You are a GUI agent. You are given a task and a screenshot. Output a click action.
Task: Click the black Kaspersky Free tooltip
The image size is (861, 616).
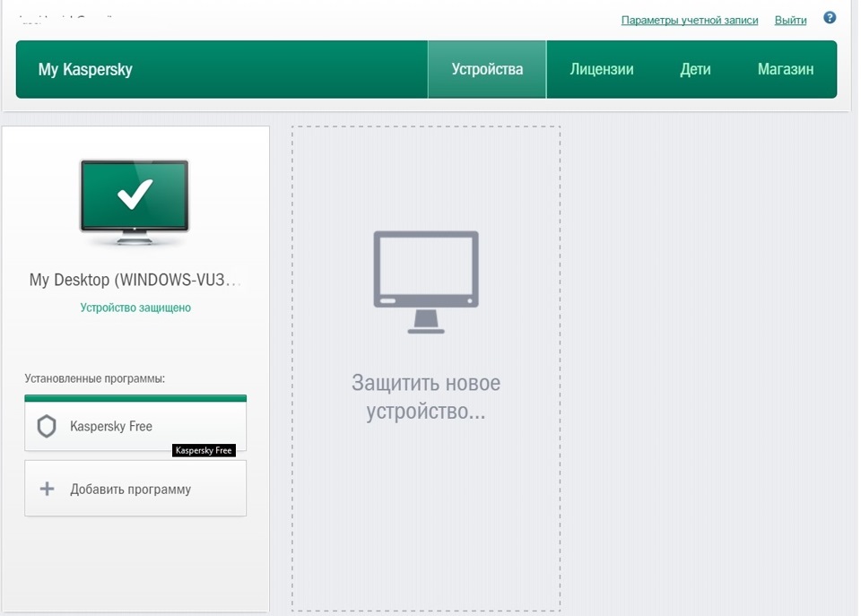(204, 450)
